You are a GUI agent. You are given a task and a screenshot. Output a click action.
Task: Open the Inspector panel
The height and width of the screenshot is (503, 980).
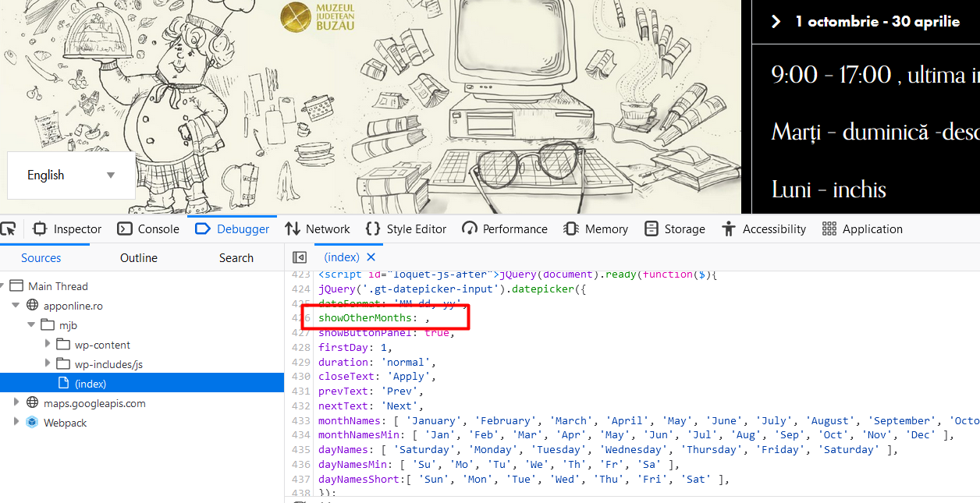(68, 228)
